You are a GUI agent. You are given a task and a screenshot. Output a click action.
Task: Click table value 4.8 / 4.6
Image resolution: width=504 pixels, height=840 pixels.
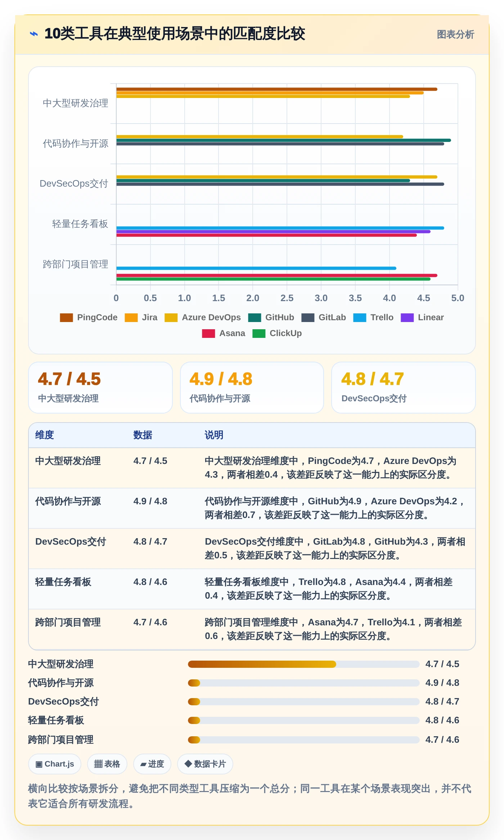pos(150,582)
